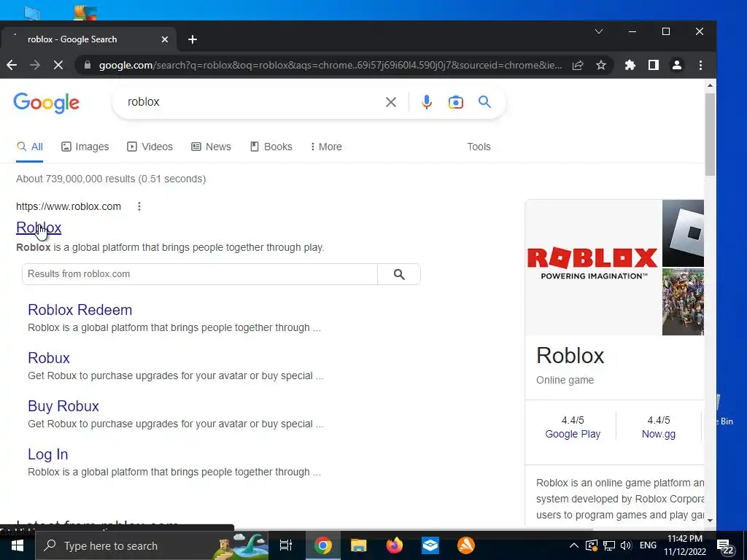The image size is (747, 560).
Task: Open notification center with 22 badge
Action: pos(724,547)
